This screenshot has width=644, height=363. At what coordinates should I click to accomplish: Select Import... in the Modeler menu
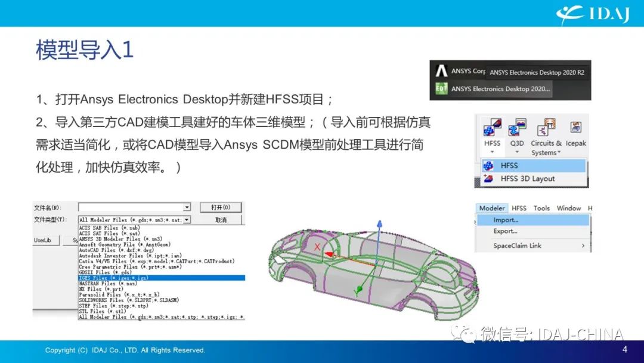tap(533, 220)
